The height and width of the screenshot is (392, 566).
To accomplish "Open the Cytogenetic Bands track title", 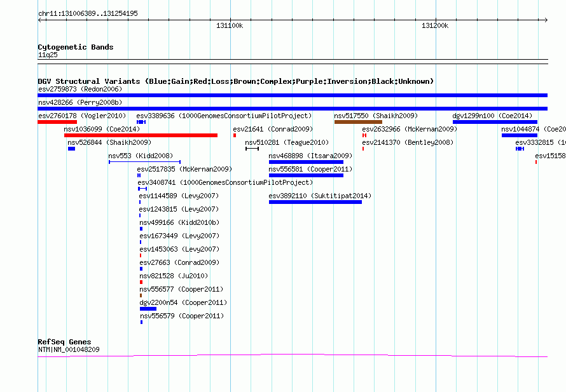I will point(76,47).
